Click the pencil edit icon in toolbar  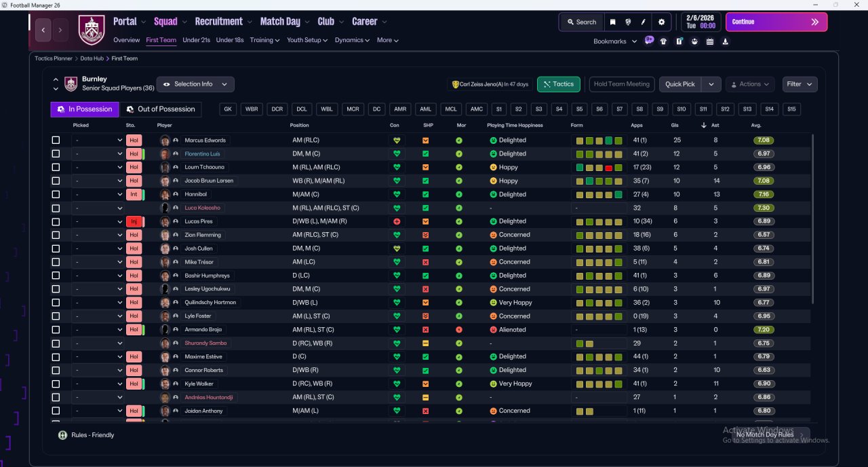(644, 22)
